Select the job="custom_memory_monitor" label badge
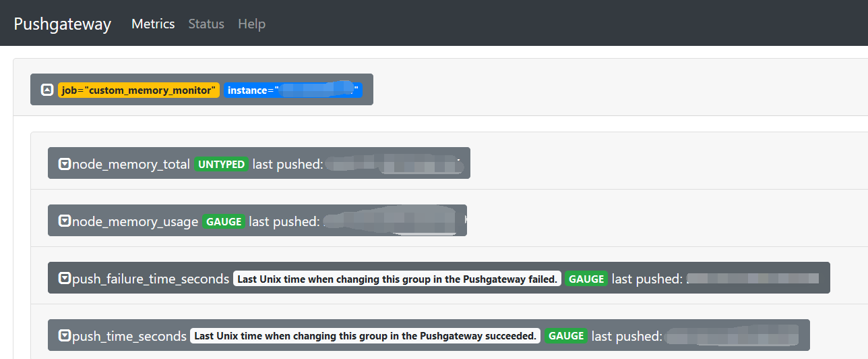Screen dimensions: 868x359 pos(139,90)
